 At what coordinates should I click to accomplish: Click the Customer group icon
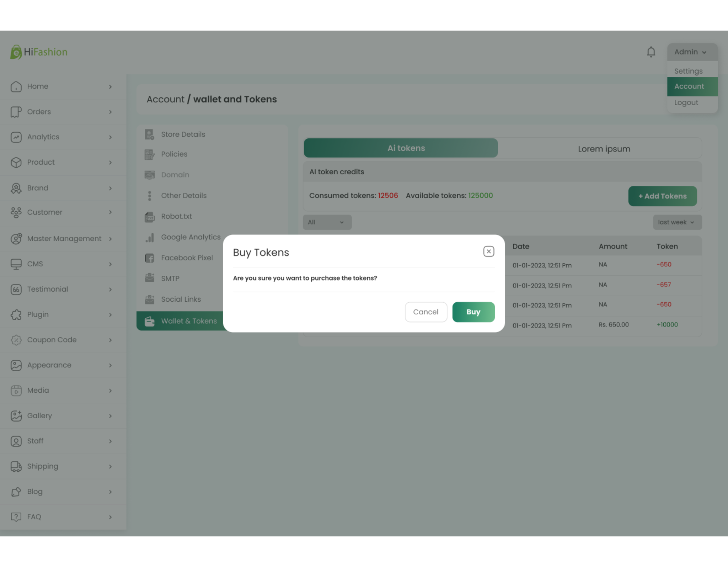coord(16,212)
